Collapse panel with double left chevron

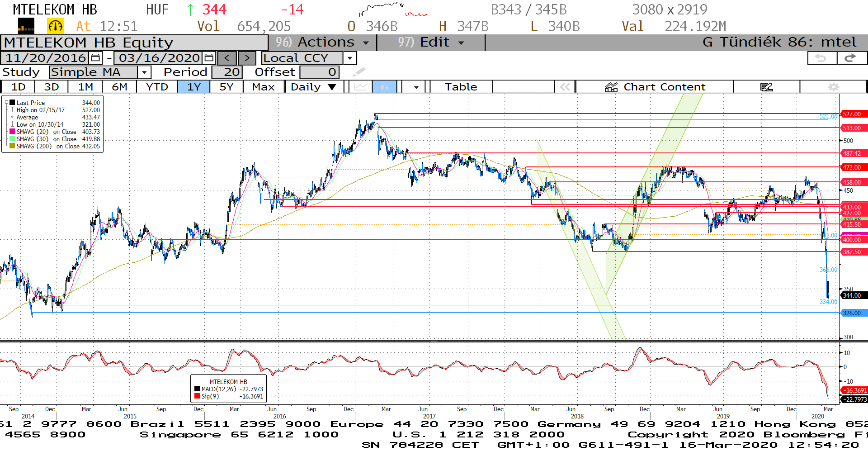(565, 87)
